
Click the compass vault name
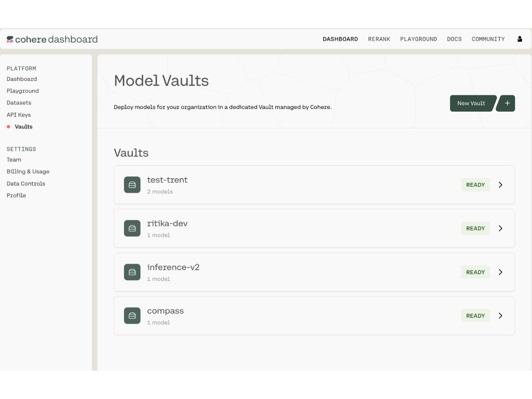point(165,311)
